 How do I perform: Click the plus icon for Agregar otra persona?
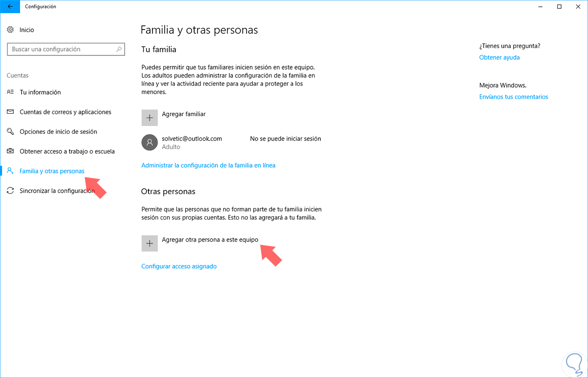tap(149, 244)
